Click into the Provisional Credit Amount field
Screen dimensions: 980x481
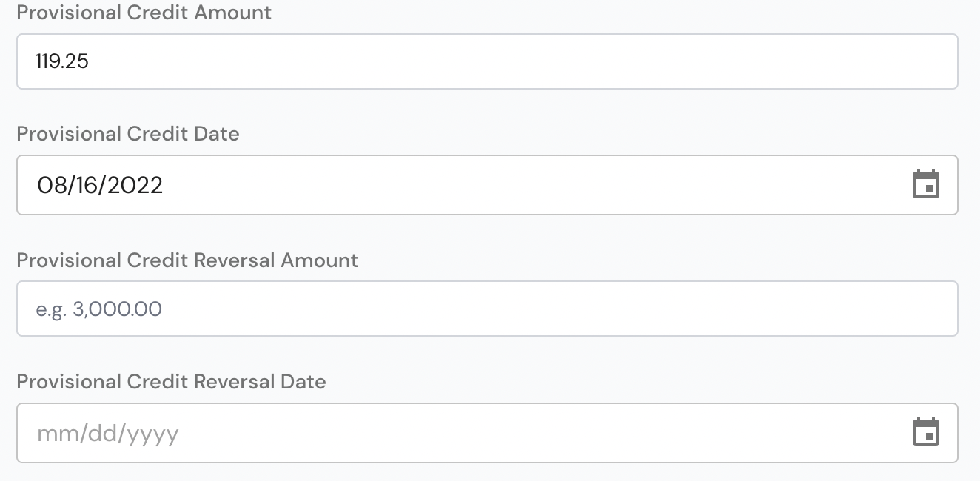pos(487,61)
